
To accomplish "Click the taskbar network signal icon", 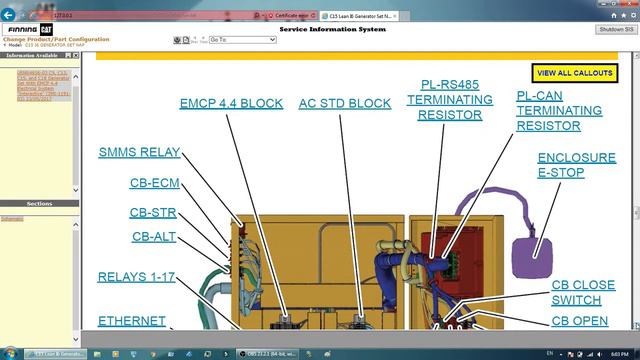I will click(x=590, y=354).
